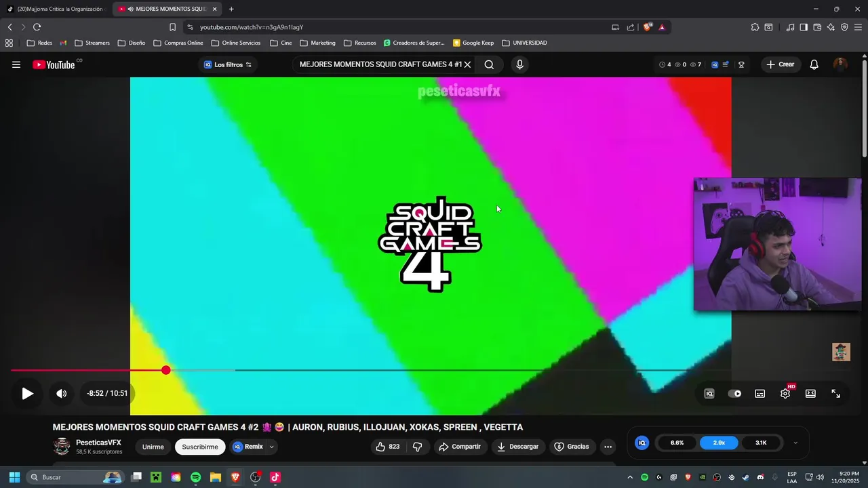The width and height of the screenshot is (868, 488).
Task: Open the PeseticasVFX channel name link
Action: tap(98, 443)
